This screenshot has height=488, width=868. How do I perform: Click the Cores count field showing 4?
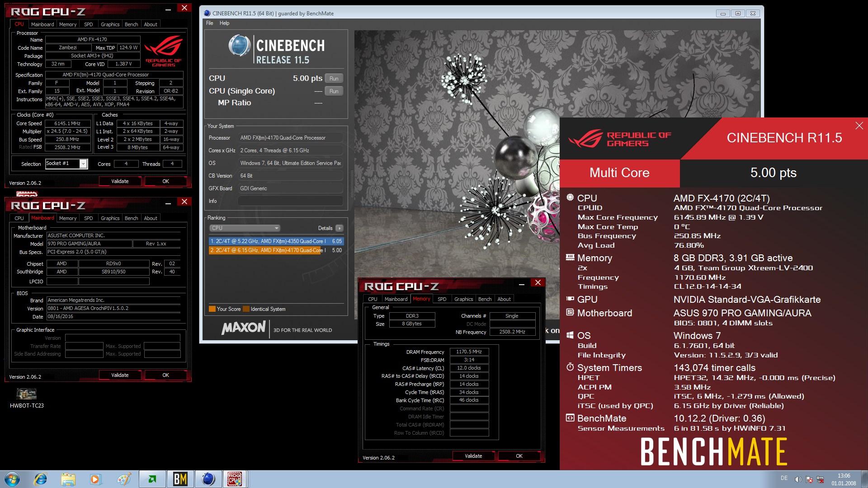126,164
